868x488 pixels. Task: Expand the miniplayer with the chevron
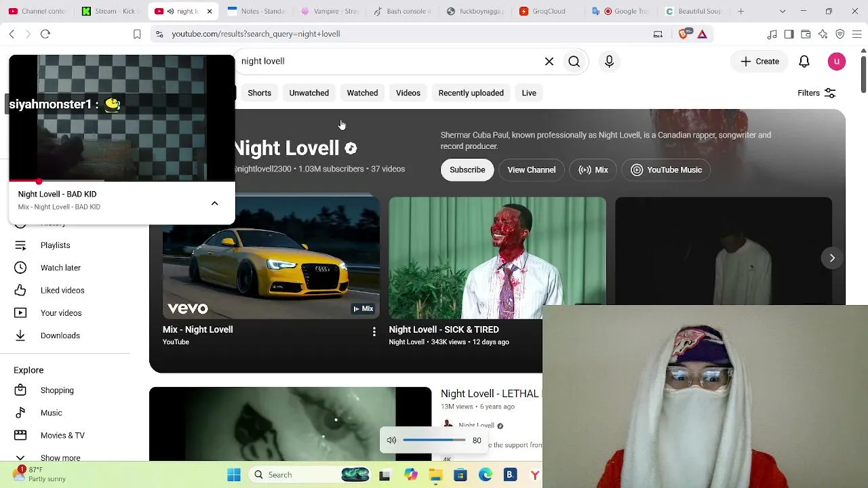click(214, 203)
